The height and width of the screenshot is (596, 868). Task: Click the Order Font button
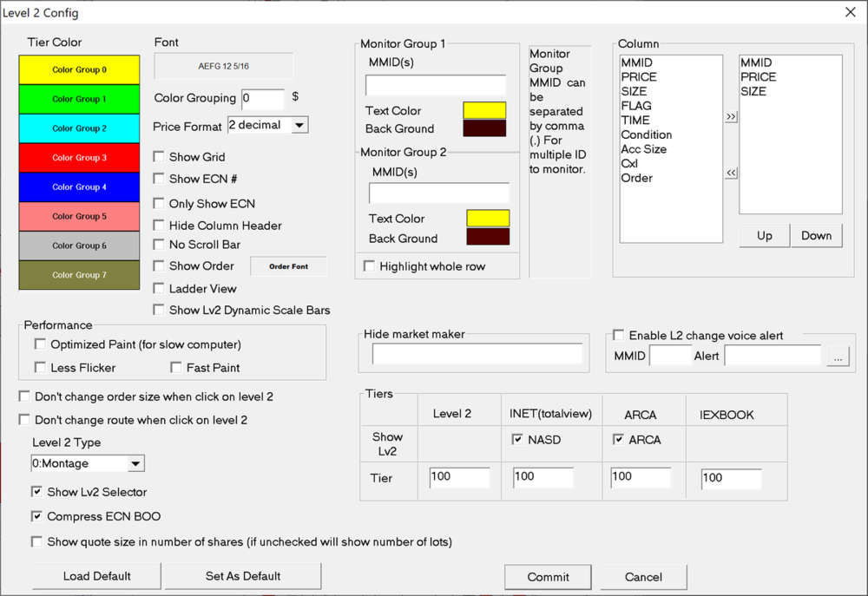288,266
